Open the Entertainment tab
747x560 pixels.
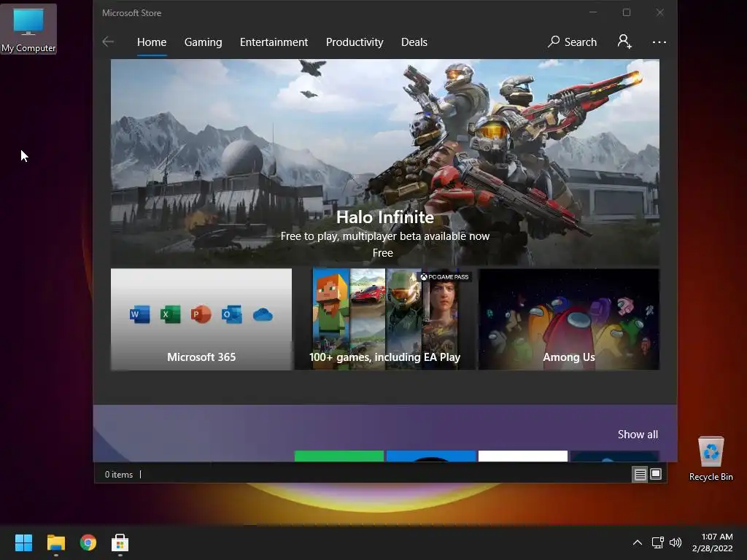click(274, 42)
